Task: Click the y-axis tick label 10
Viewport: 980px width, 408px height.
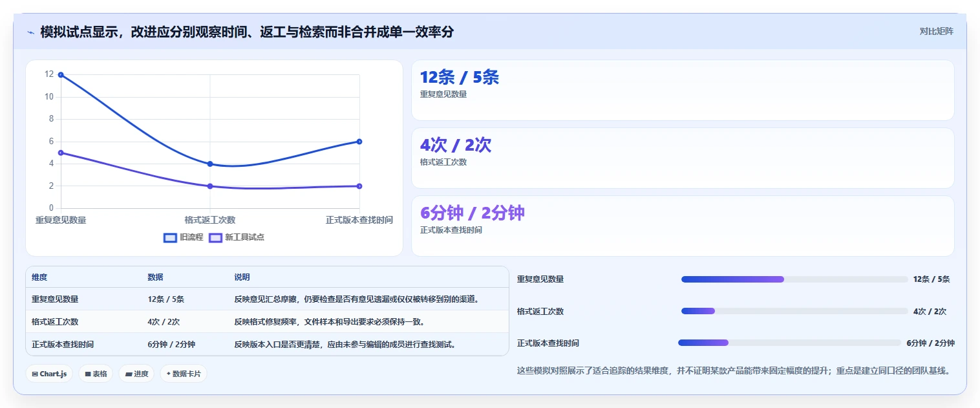Action: point(49,97)
